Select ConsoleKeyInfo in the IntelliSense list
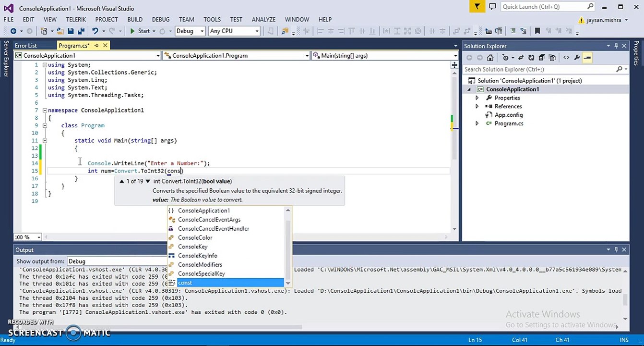 (x=226, y=256)
